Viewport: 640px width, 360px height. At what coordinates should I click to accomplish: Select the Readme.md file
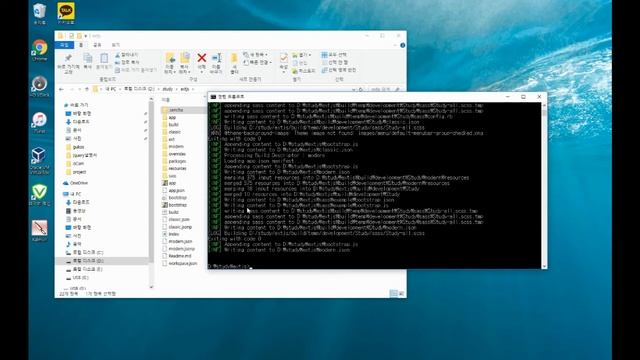[177, 256]
